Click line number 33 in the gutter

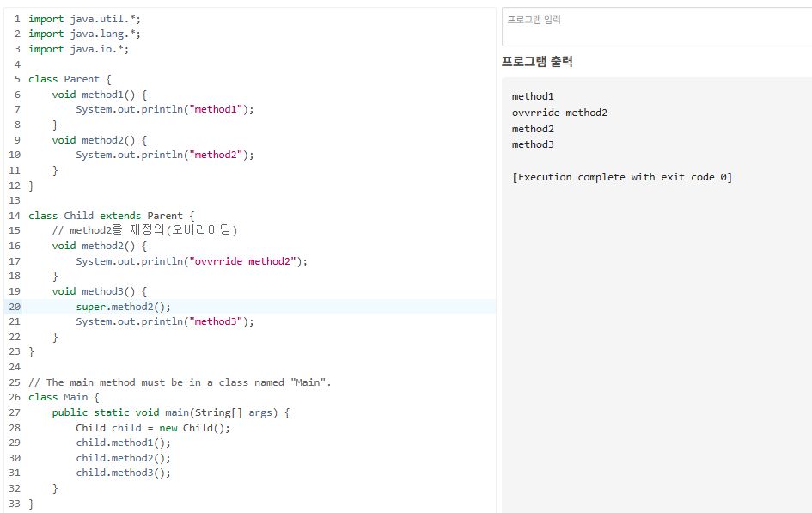15,504
